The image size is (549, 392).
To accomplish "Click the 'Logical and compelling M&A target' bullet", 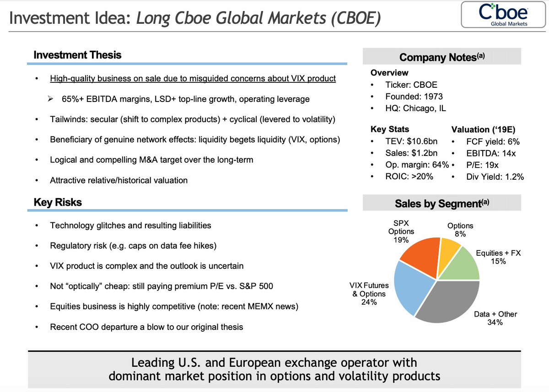I will [152, 160].
